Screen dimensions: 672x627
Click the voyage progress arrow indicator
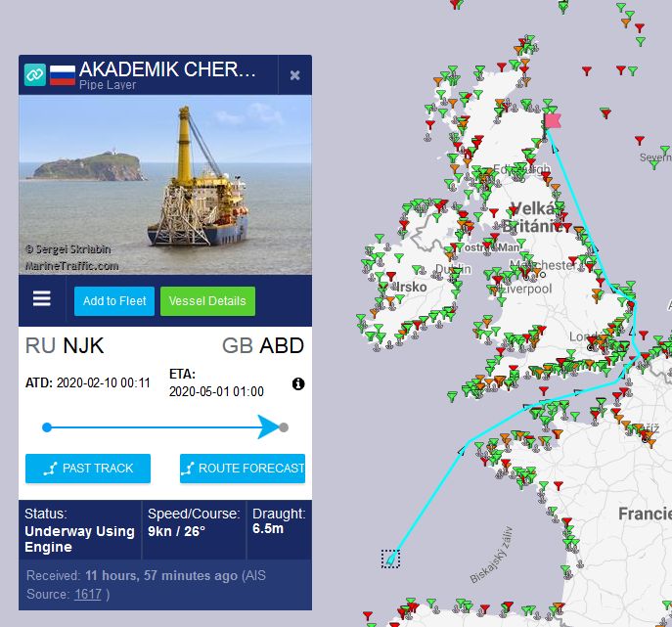click(268, 426)
